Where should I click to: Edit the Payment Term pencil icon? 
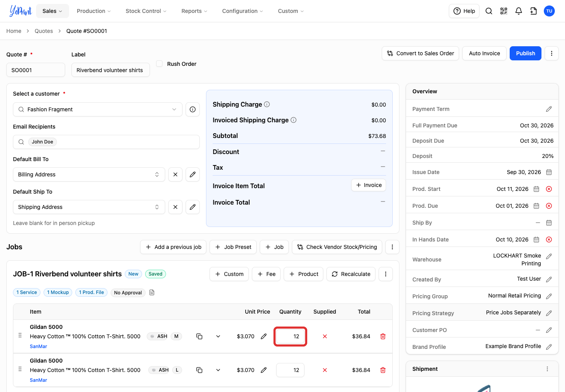click(x=549, y=109)
